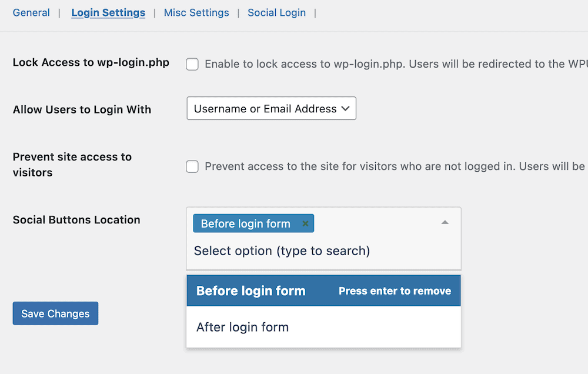
Task: Switch to Login Settings tab
Action: click(108, 13)
